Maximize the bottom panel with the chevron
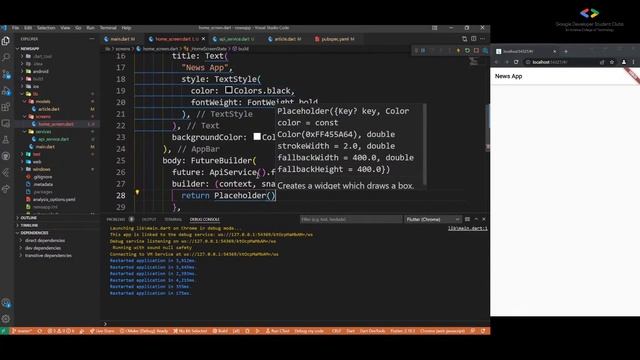This screenshot has height=360, width=640. pos(476,219)
